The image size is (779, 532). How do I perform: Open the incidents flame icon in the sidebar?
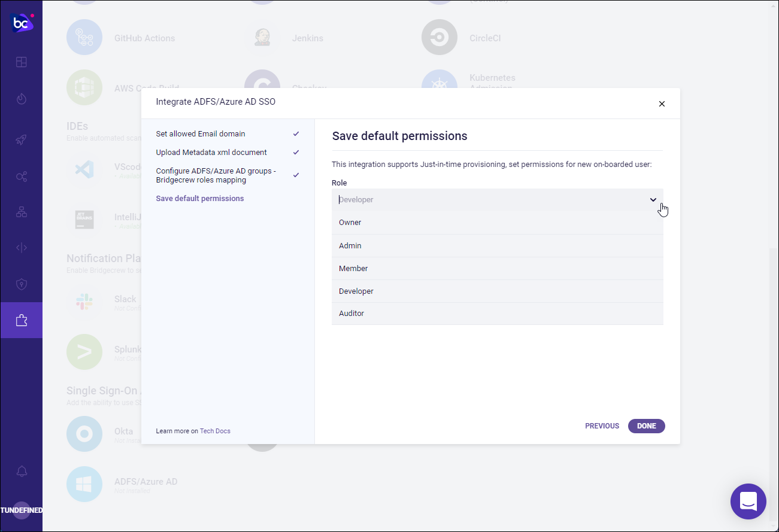click(22, 99)
